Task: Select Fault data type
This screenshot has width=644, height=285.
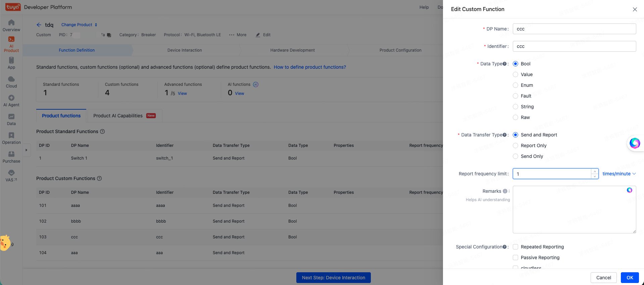Action: click(515, 96)
